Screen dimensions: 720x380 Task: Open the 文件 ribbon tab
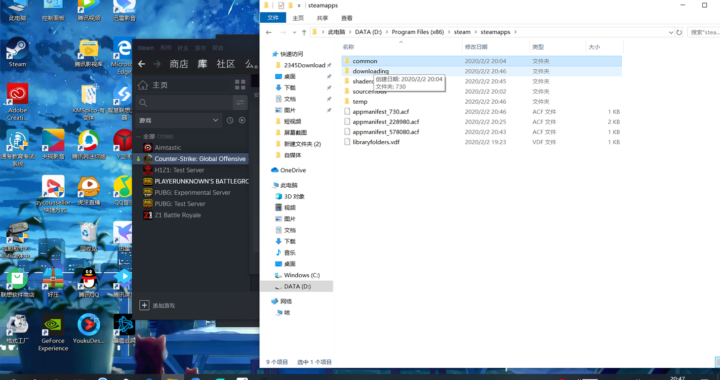[x=273, y=18]
